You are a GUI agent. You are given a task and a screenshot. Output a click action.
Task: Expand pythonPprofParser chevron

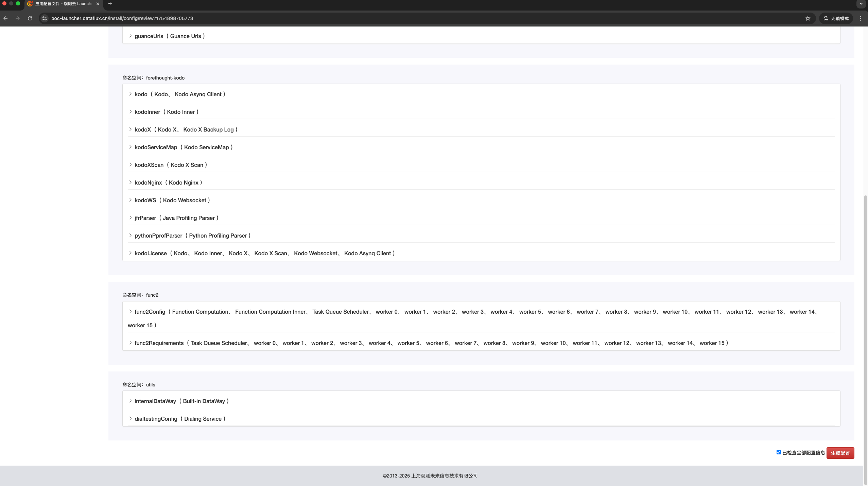click(x=130, y=235)
